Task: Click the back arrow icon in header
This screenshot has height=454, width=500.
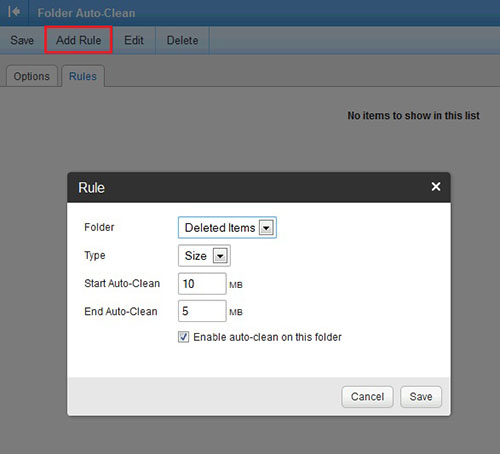Action: pyautogui.click(x=14, y=12)
